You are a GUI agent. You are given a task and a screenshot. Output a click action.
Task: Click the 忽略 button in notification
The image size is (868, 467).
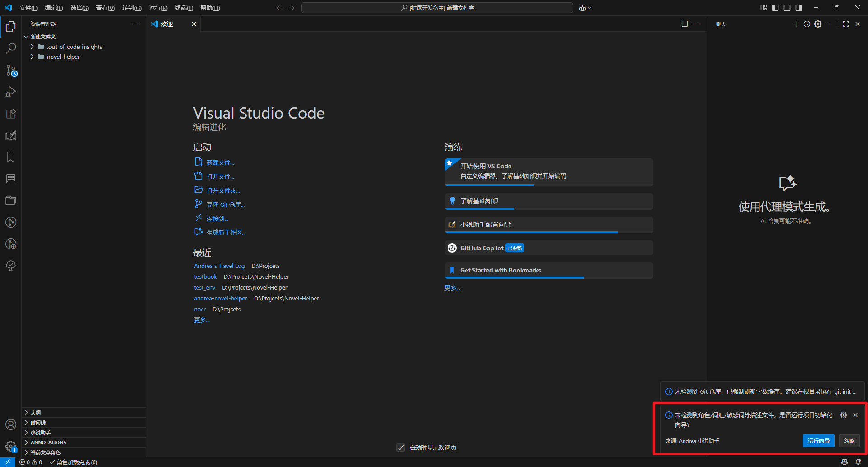point(849,441)
